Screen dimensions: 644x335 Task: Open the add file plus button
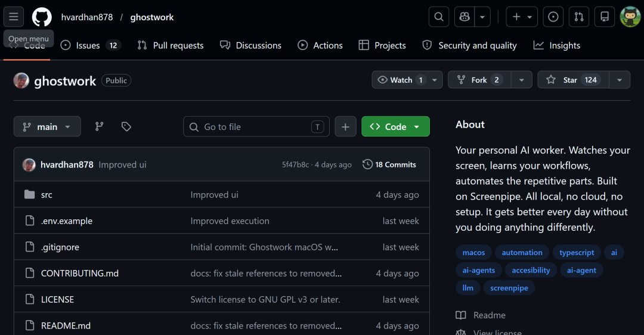(x=345, y=126)
